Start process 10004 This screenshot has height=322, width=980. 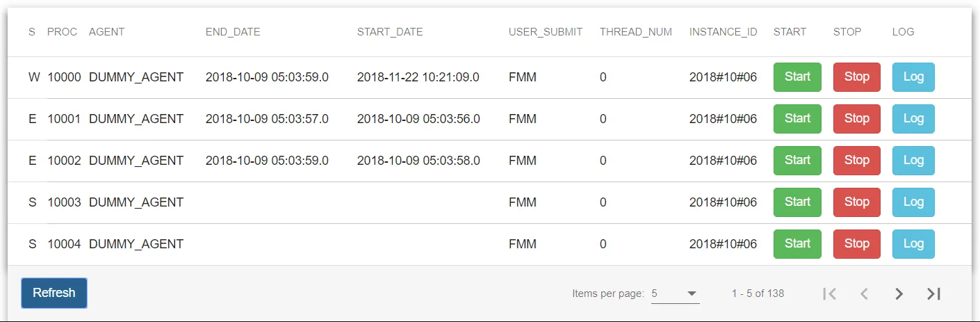click(797, 244)
